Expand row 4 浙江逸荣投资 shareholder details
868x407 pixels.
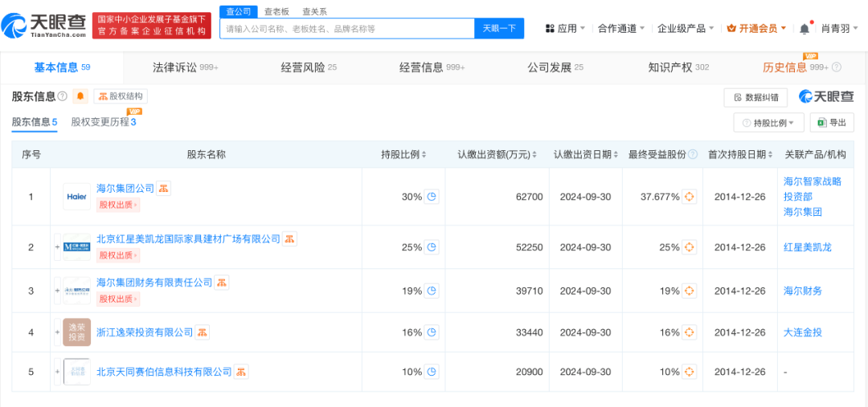[57, 332]
